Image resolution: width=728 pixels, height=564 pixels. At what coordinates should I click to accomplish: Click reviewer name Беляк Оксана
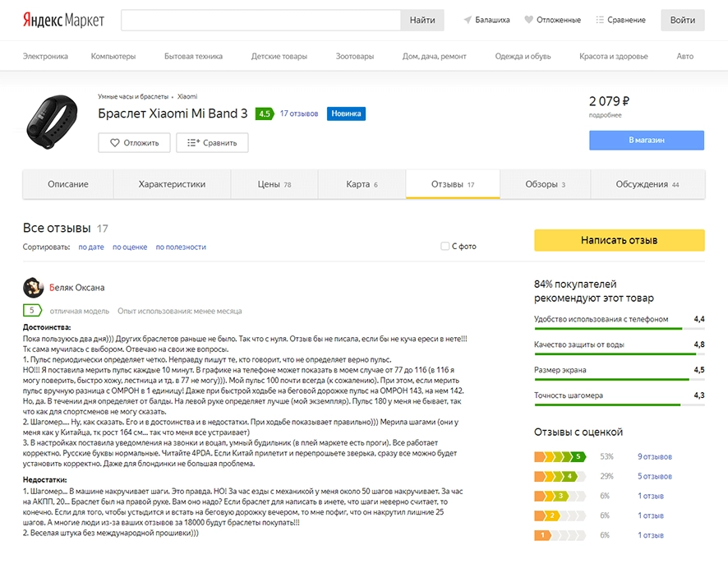[77, 288]
